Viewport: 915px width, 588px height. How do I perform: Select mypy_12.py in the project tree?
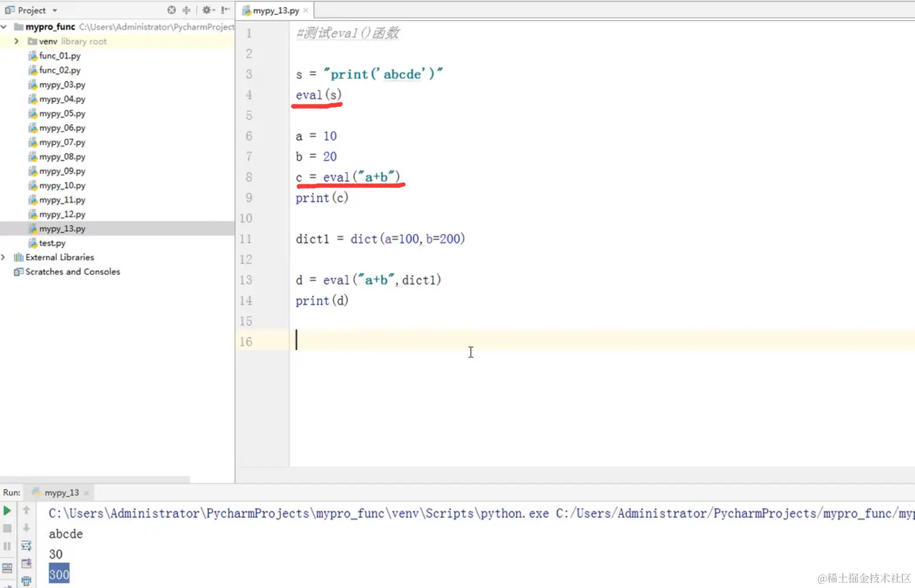click(62, 214)
